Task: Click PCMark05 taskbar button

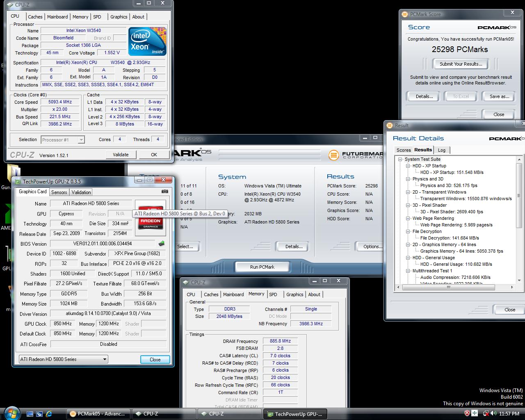Action: pyautogui.click(x=98, y=414)
